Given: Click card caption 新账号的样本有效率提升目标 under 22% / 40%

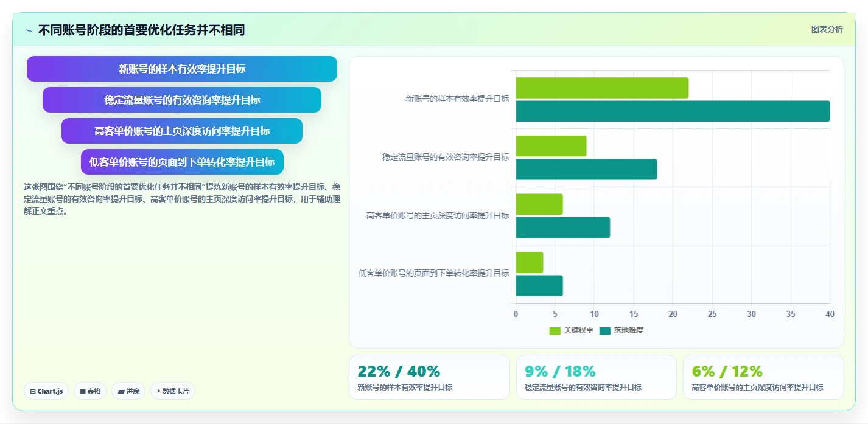Looking at the screenshot, I should [x=405, y=388].
